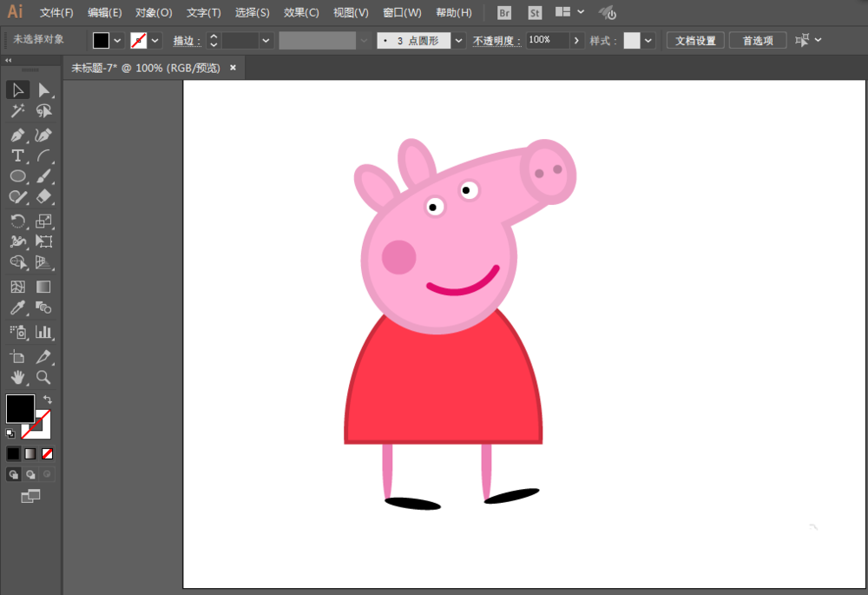
Task: Close the 未标题-7 document tab
Action: click(233, 68)
